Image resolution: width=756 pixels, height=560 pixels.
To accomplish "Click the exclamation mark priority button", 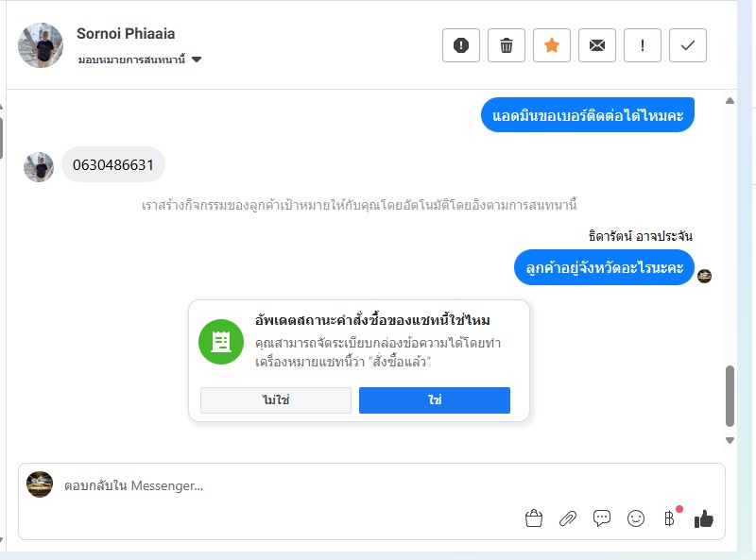I will tap(643, 45).
